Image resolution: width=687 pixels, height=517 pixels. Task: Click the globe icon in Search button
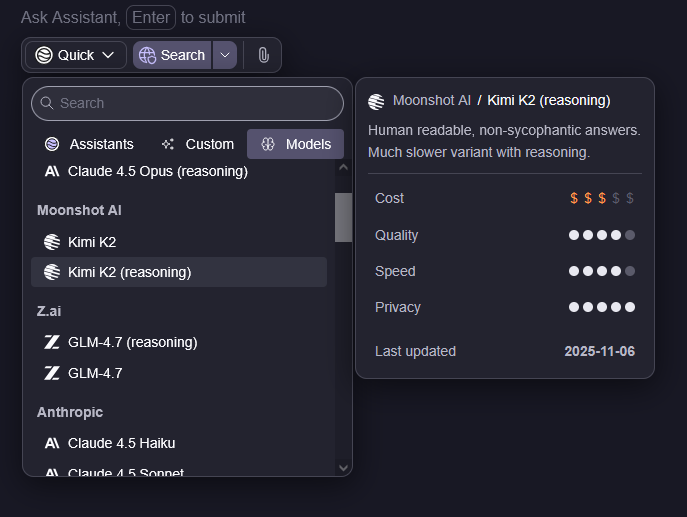(147, 55)
